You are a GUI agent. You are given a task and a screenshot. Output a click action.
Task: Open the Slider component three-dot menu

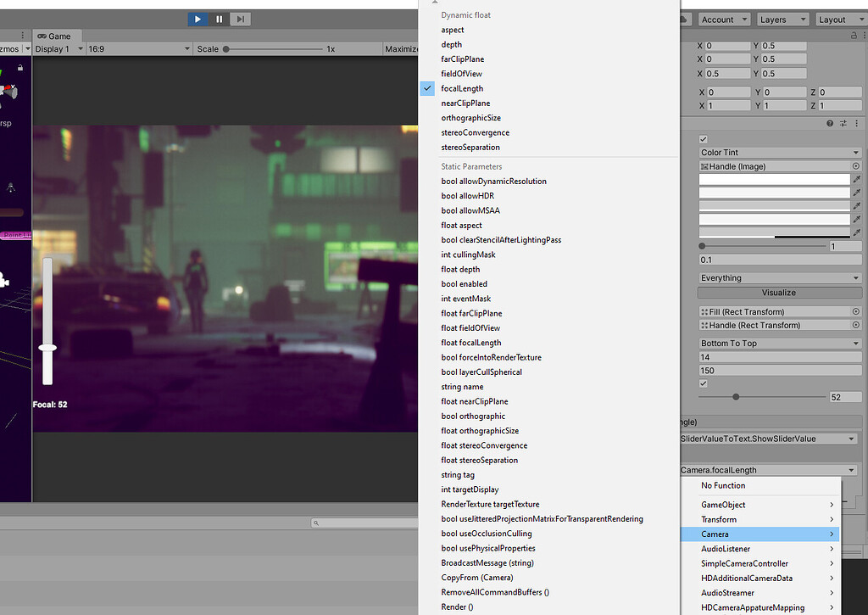tap(856, 124)
